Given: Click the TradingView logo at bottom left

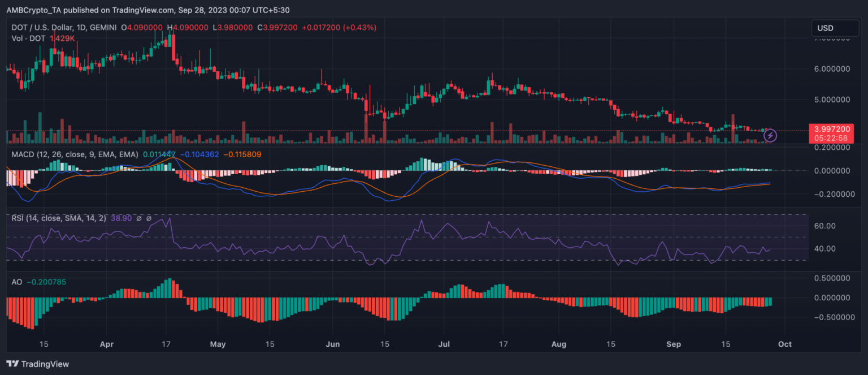Looking at the screenshot, I should (x=37, y=364).
